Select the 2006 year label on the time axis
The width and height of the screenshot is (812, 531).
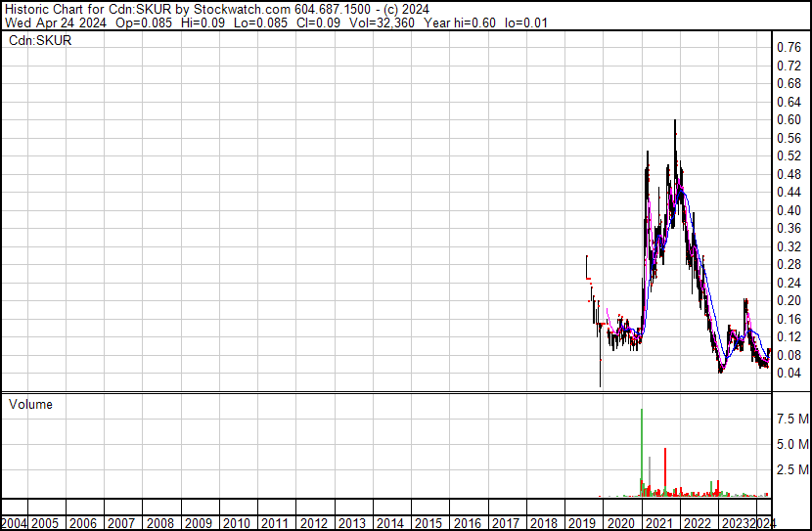(83, 523)
